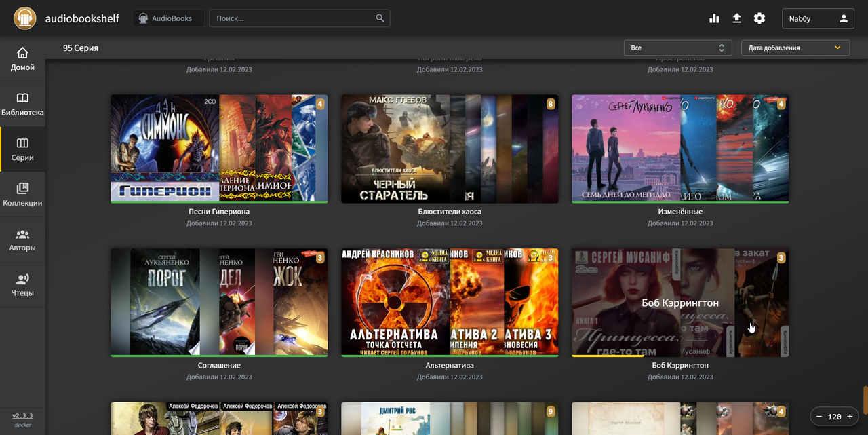The image size is (868, 435).
Task: Expand the Все filter dropdown
Action: (x=677, y=48)
